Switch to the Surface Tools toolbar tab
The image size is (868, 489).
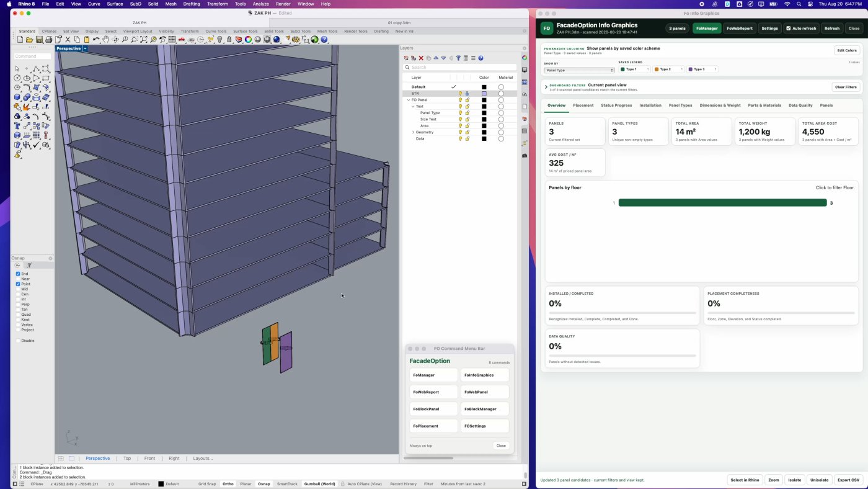[x=245, y=31]
